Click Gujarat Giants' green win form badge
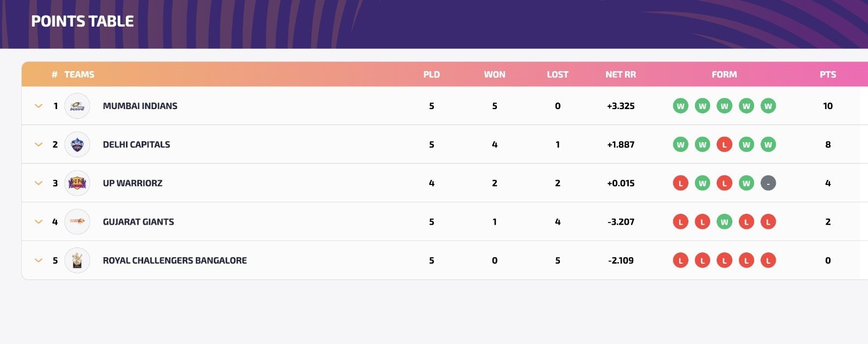 point(724,222)
